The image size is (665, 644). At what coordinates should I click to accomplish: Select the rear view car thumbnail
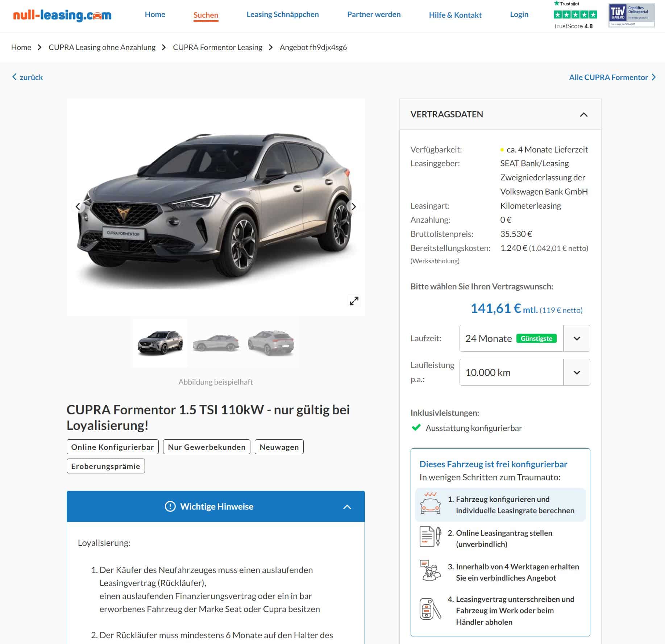[271, 343]
